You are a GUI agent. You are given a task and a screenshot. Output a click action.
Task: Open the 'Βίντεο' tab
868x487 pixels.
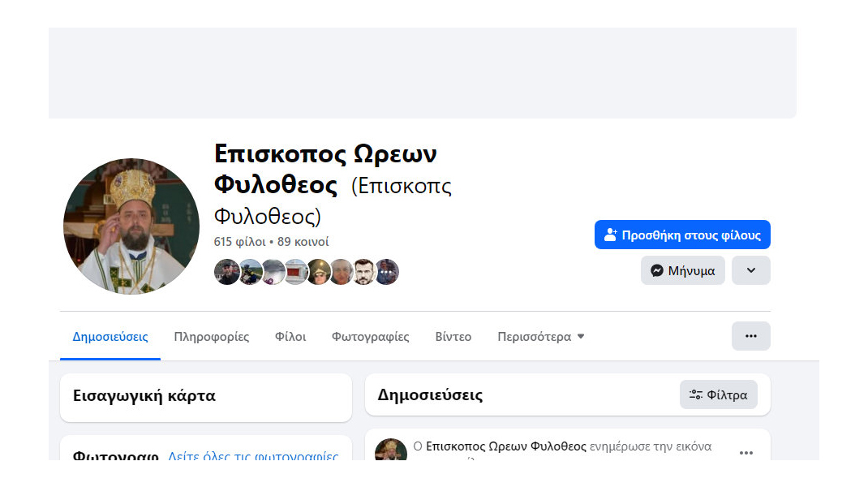pyautogui.click(x=453, y=336)
